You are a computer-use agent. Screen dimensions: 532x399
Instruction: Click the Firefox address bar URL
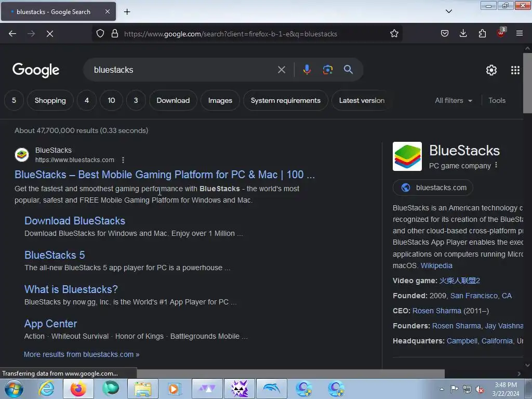pyautogui.click(x=230, y=34)
